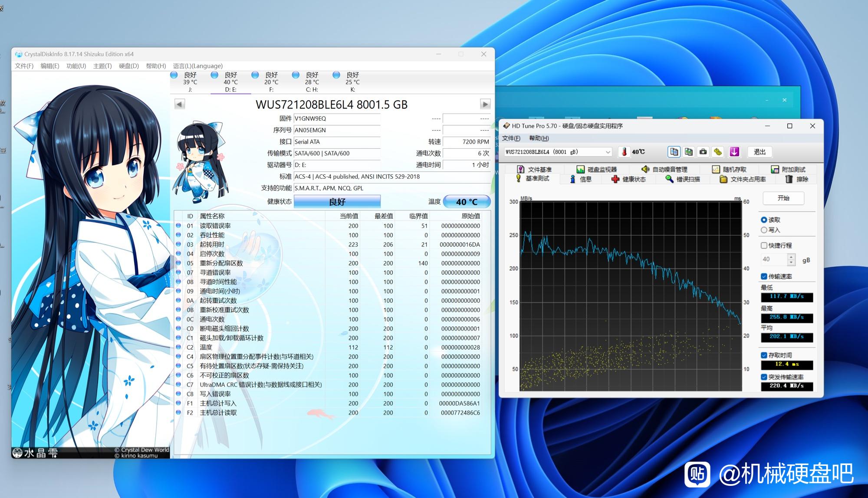Image resolution: width=868 pixels, height=498 pixels.
Task: Decrease the short stroke gB stepper
Action: 791,262
